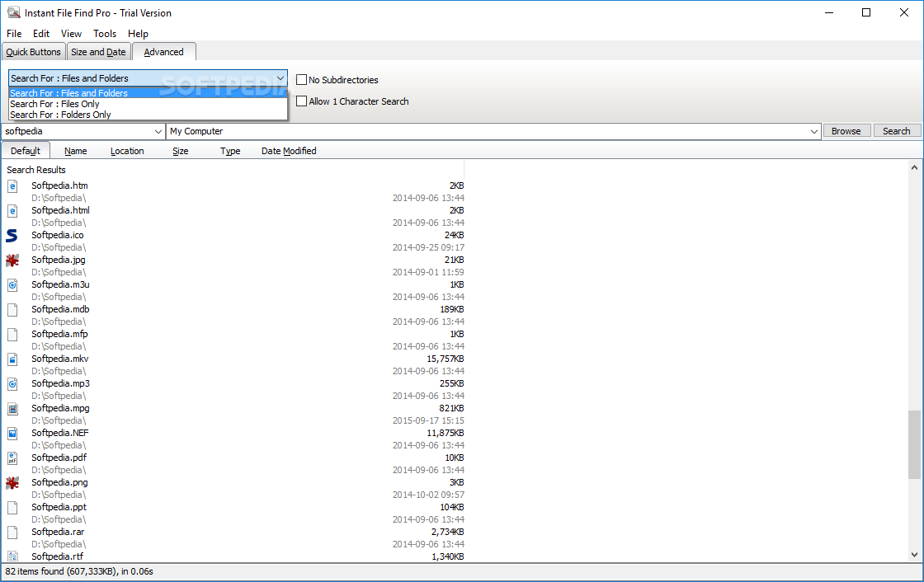Image resolution: width=924 pixels, height=582 pixels.
Task: Open the Help menu
Action: coord(138,34)
